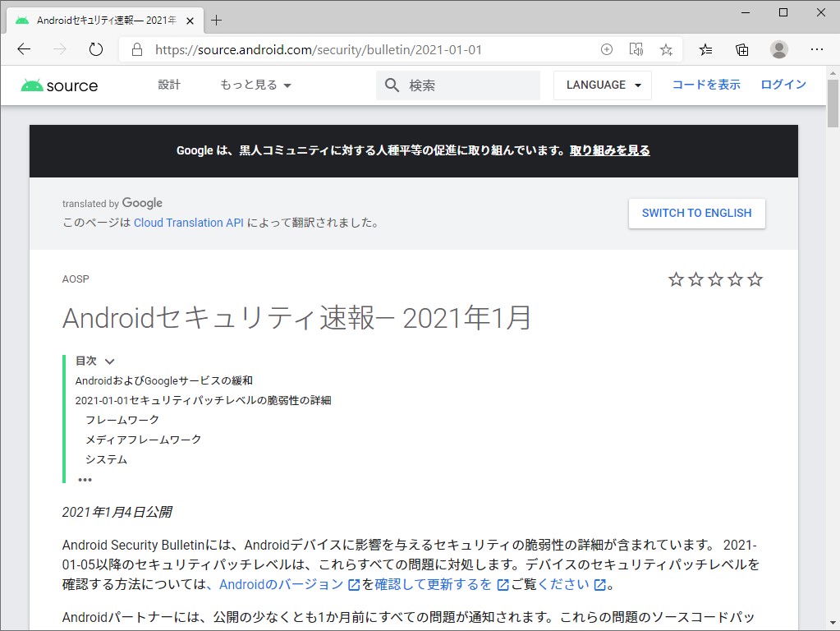
Task: Open the LANGUAGE dropdown
Action: tap(602, 85)
